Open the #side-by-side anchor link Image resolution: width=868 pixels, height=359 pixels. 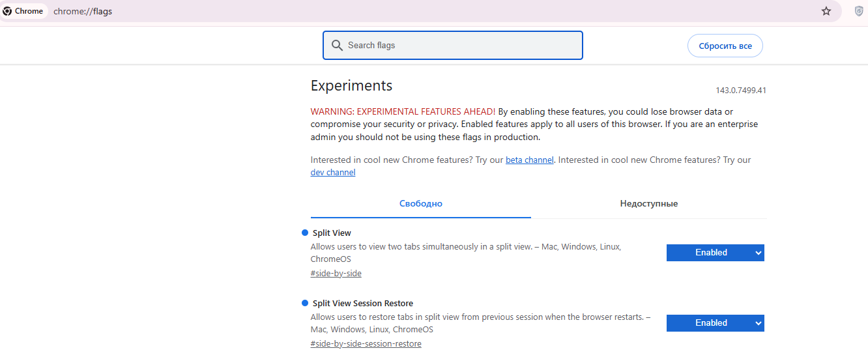pos(336,274)
